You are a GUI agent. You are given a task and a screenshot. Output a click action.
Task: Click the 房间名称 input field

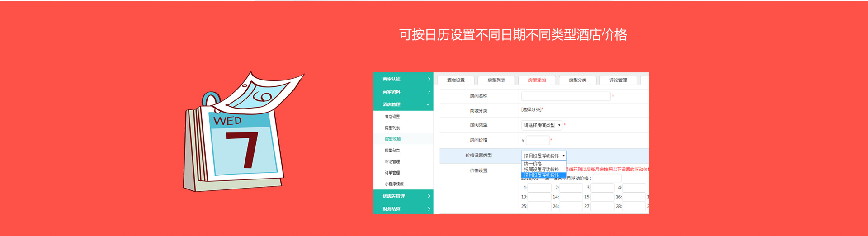pos(566,96)
